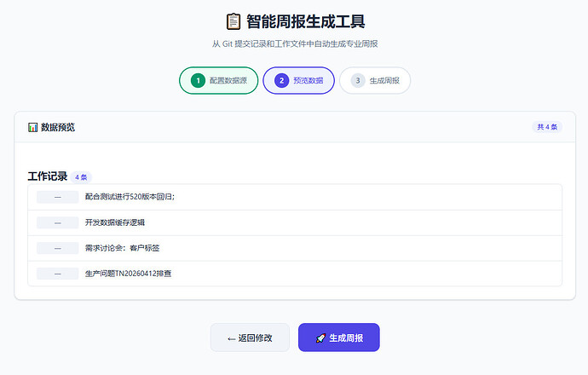Click the green step 1 number circle
This screenshot has width=588, height=375.
pyautogui.click(x=198, y=80)
